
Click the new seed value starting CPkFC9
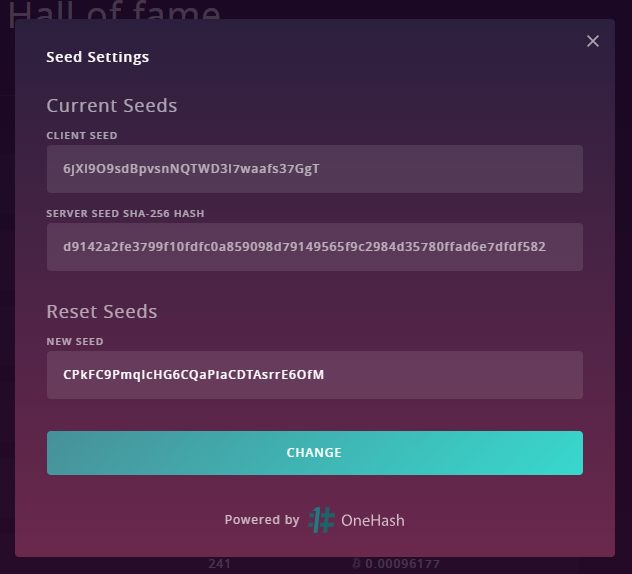point(193,374)
